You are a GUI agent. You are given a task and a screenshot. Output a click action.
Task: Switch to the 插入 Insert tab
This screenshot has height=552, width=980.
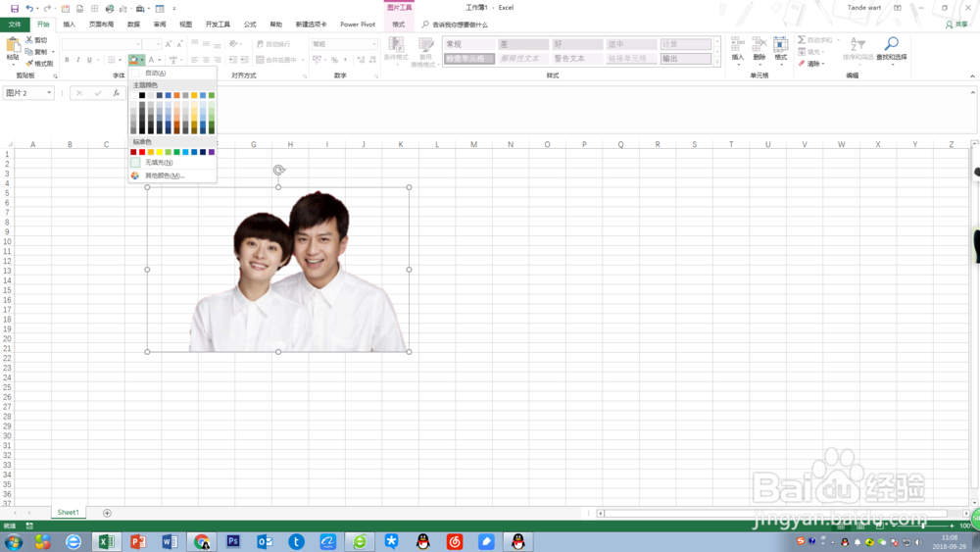coord(70,25)
